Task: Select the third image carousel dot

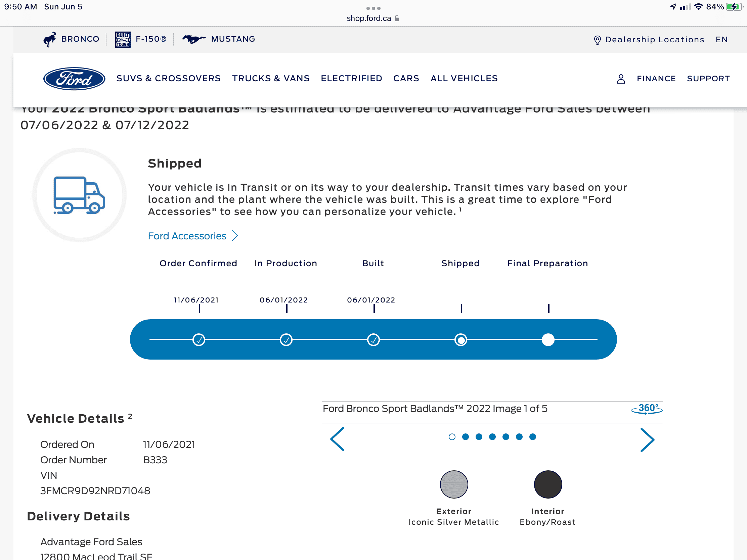Action: 479,437
